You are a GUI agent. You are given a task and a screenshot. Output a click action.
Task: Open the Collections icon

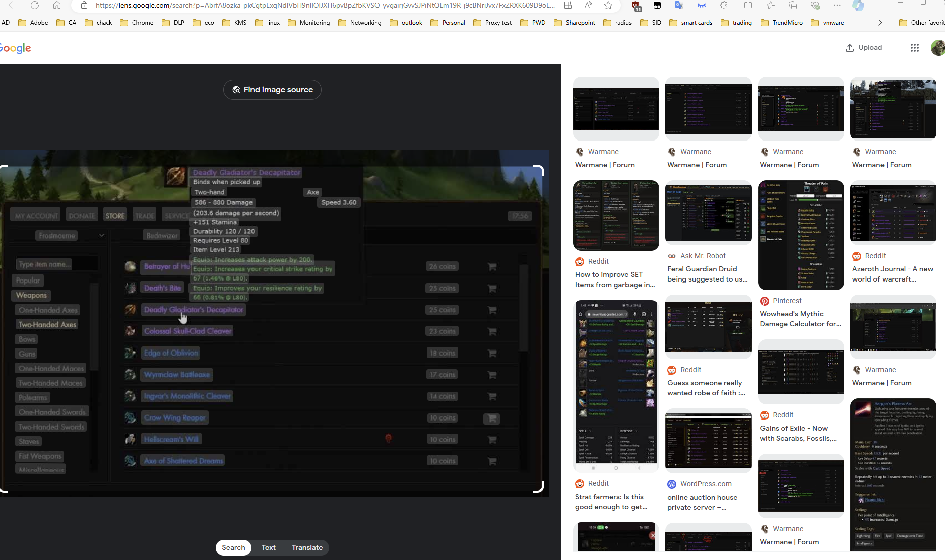793,5
